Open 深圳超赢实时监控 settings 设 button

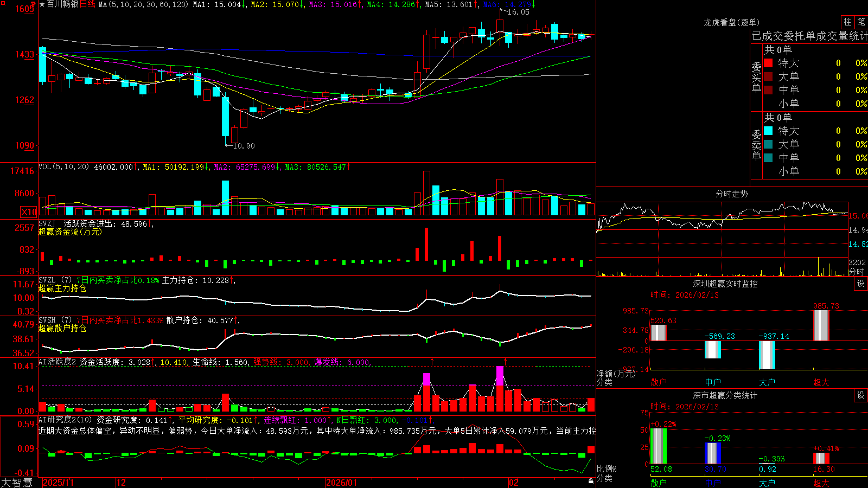click(861, 284)
